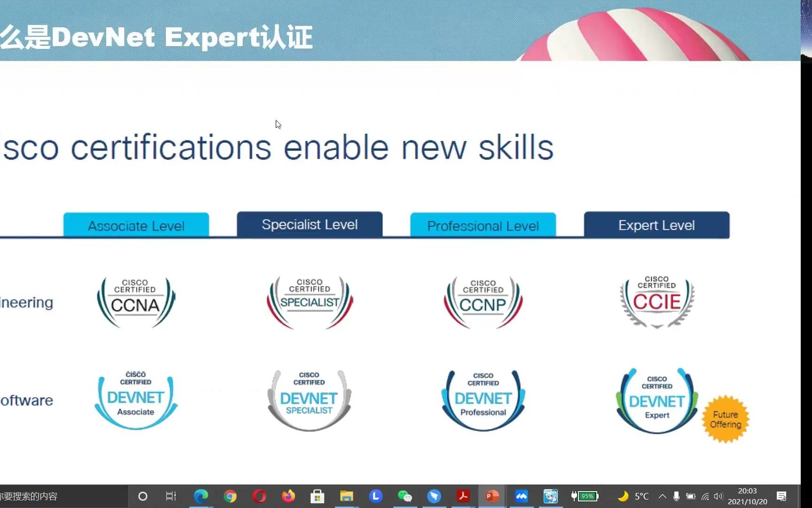Click the Cisco Certified Specialist badge

[x=310, y=302]
